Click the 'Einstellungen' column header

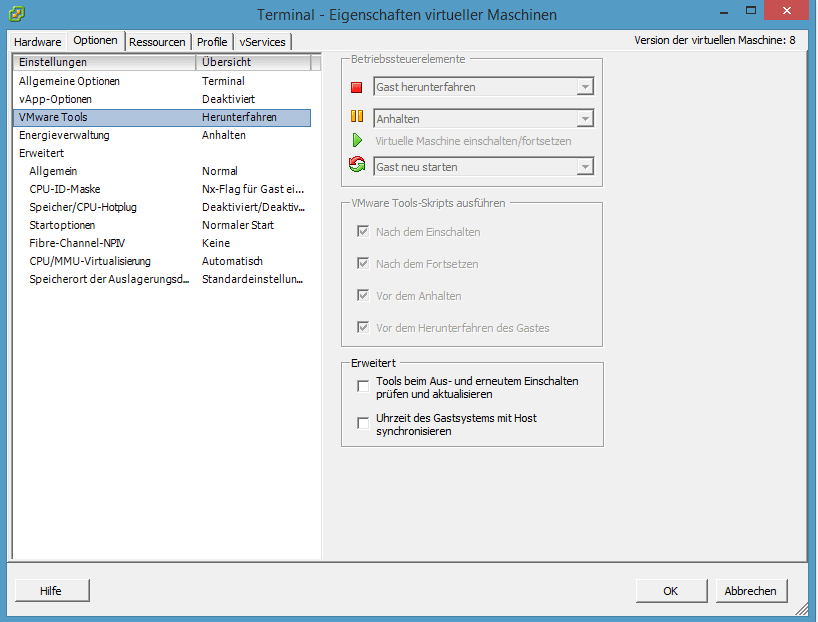click(x=104, y=62)
